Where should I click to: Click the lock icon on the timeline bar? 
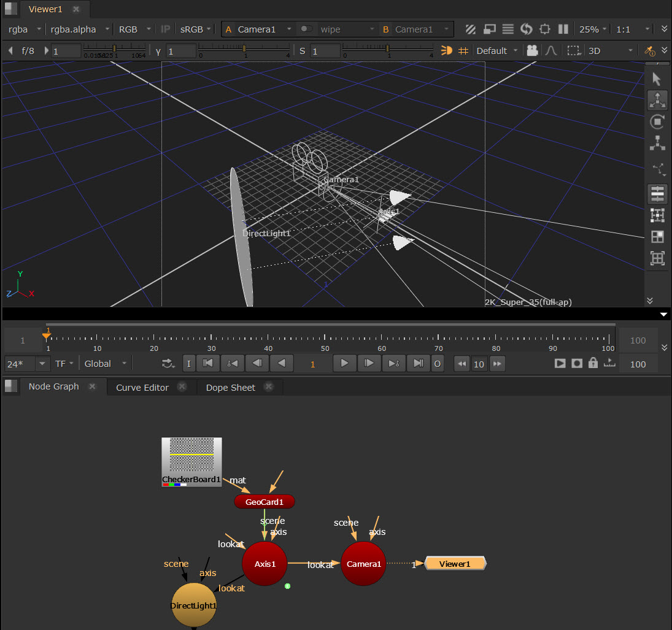(x=592, y=363)
